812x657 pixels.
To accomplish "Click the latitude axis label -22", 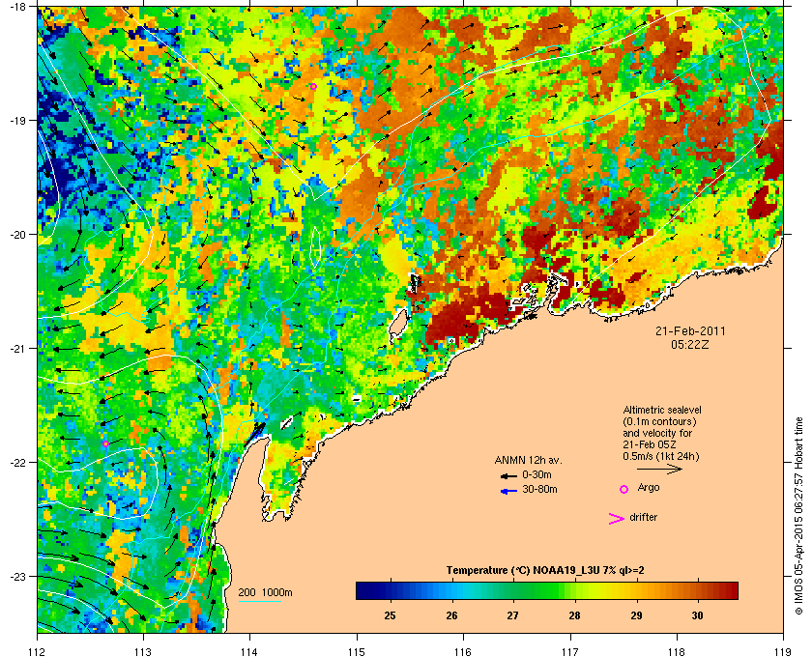I will click(x=18, y=463).
